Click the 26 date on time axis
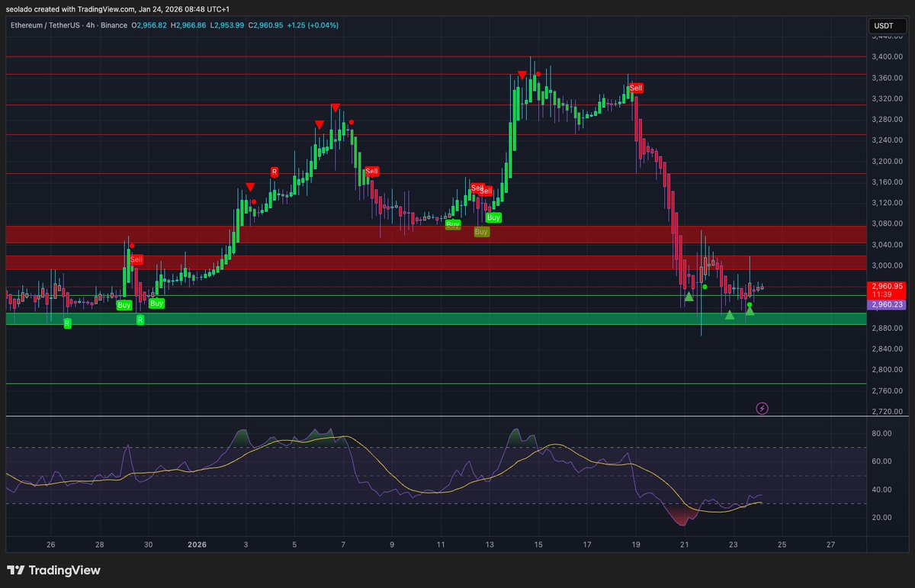 [50, 545]
